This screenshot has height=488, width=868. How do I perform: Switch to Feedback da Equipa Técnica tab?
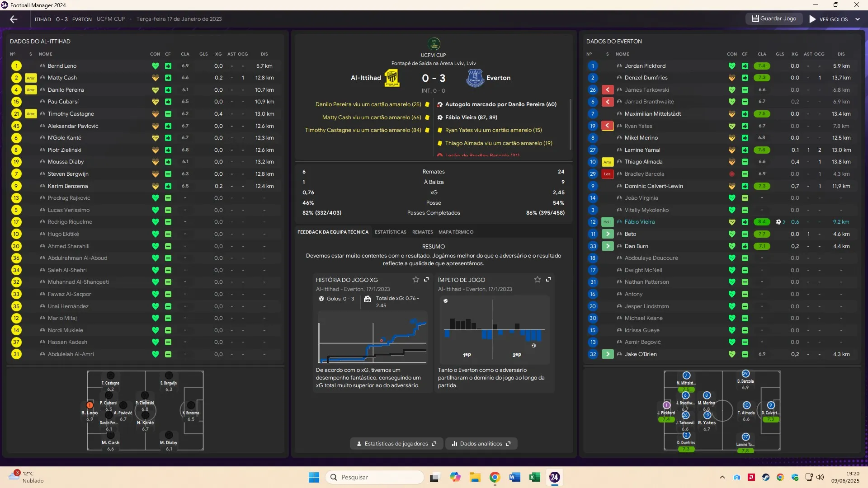(333, 232)
